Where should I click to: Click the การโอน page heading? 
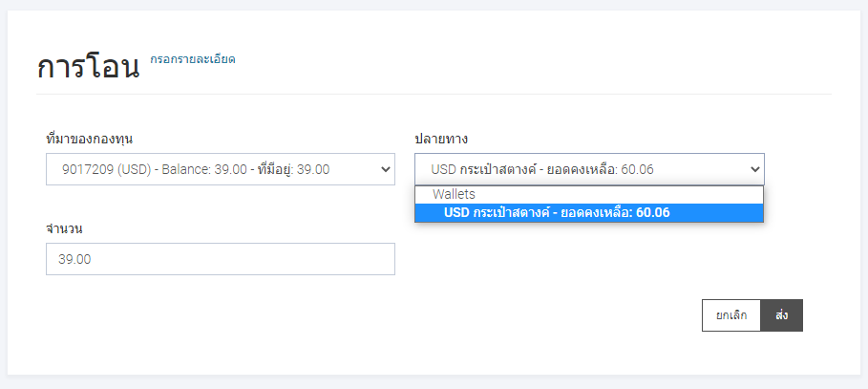(x=88, y=68)
